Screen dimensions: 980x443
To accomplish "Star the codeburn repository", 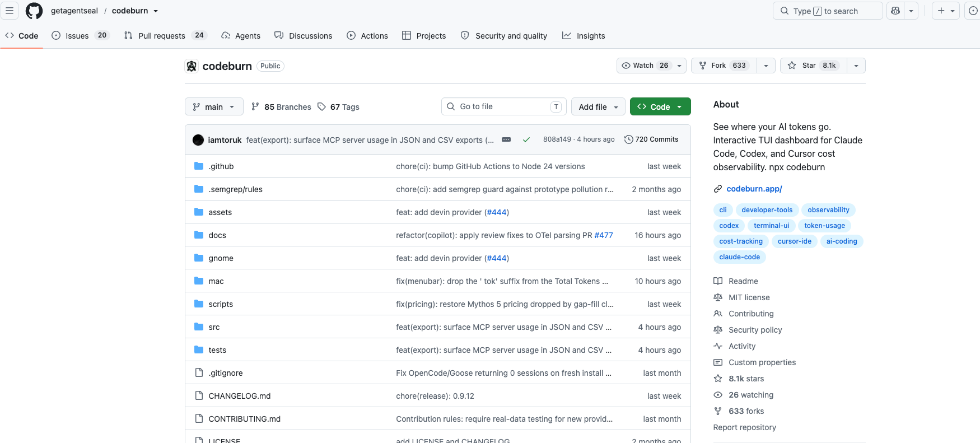I will (814, 66).
